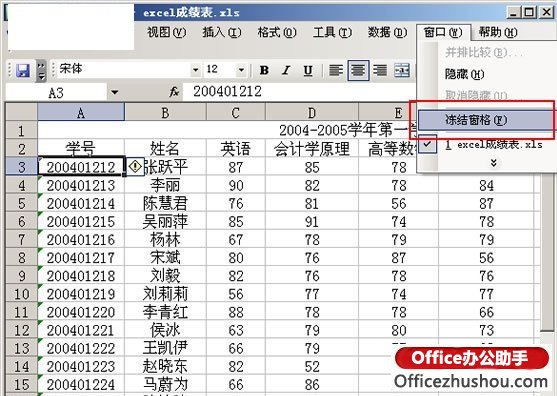The height and width of the screenshot is (396, 557).
Task: Select row 1 header
Action: (21, 130)
